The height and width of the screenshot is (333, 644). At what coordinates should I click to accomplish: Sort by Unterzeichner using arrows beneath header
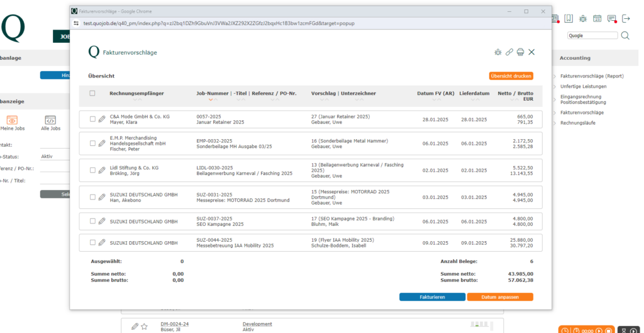(x=359, y=100)
